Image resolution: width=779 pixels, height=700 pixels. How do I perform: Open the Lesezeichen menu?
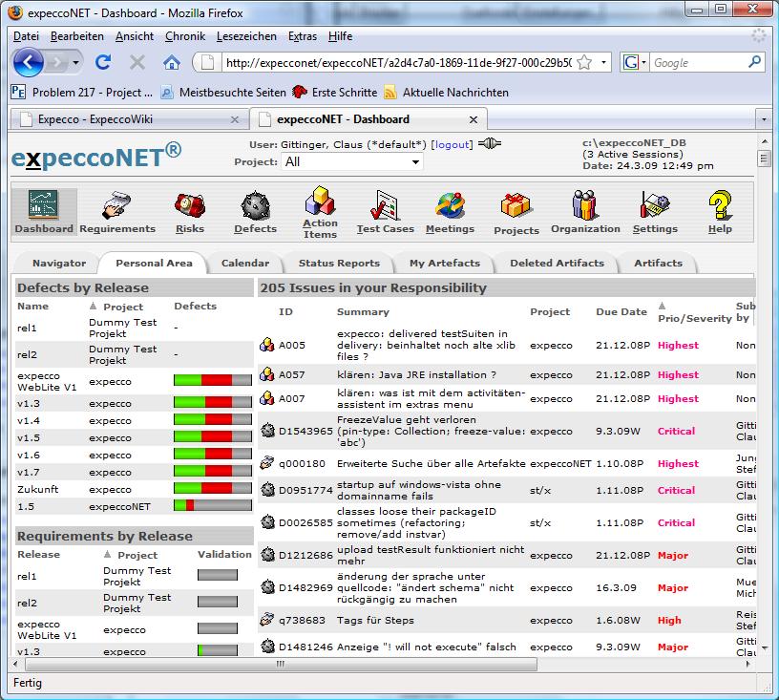pos(246,36)
